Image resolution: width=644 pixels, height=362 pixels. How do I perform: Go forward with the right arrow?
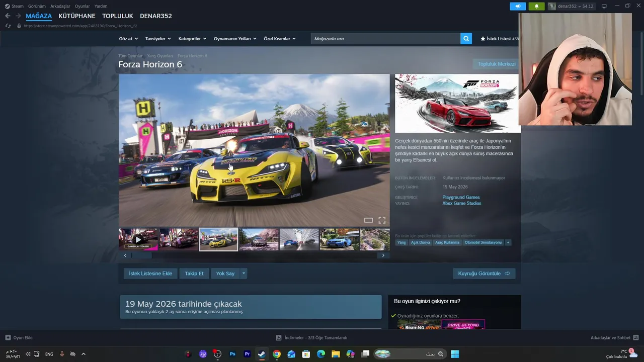click(18, 16)
